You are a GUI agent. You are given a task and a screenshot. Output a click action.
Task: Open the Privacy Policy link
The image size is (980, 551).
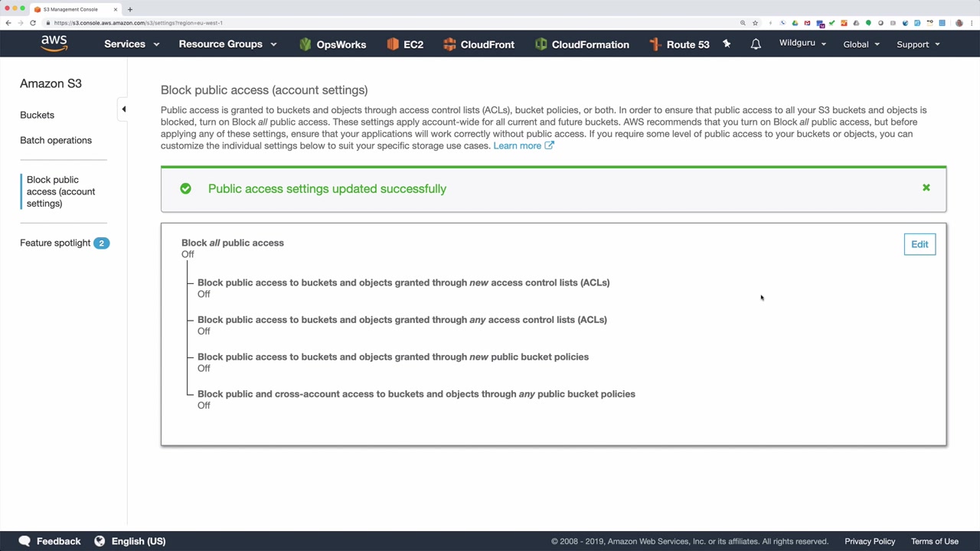pyautogui.click(x=870, y=541)
